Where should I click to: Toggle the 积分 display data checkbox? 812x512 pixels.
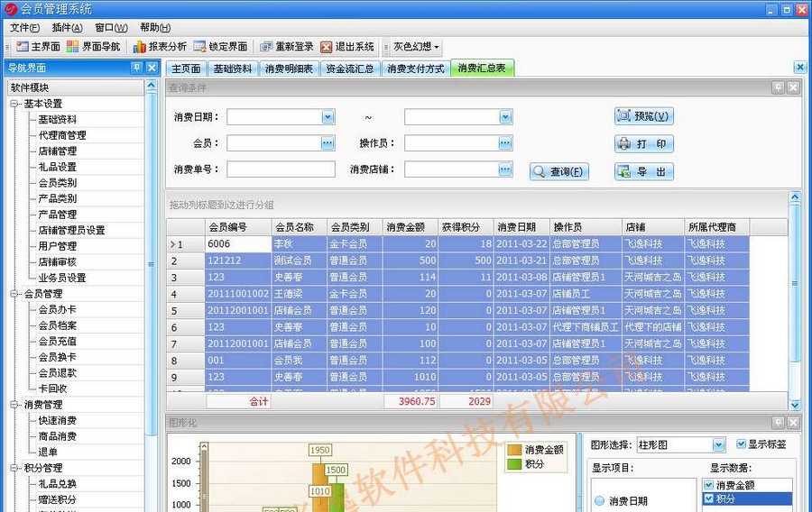[x=709, y=498]
